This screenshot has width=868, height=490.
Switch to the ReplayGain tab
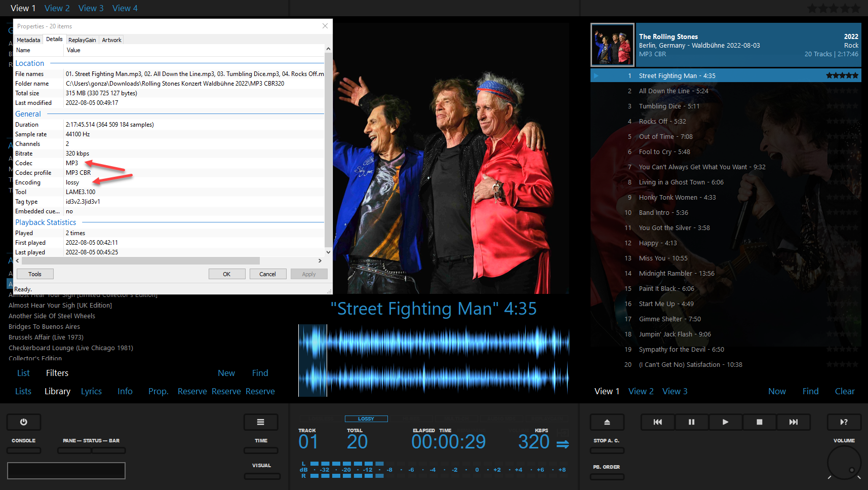click(82, 40)
